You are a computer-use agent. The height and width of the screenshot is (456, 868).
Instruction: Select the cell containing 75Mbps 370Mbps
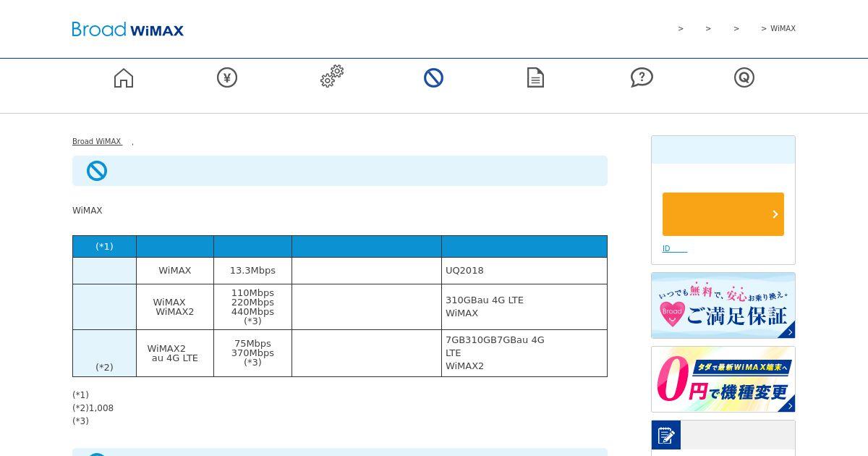(x=252, y=353)
